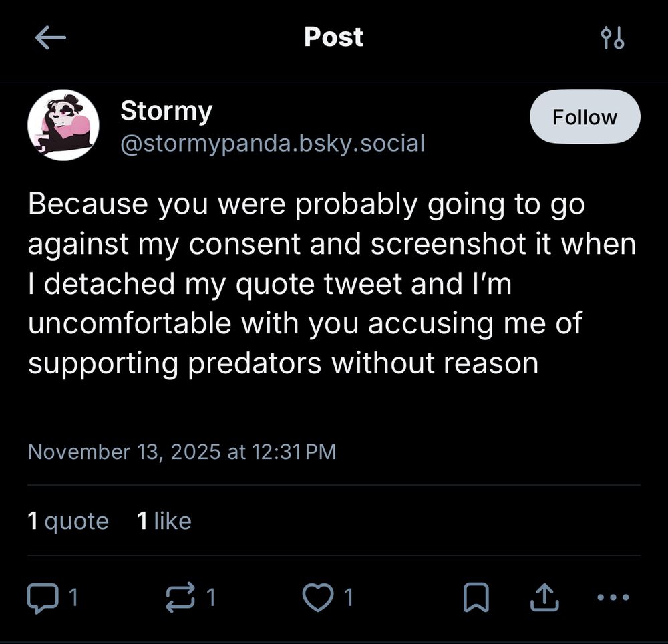Open Stormy's panda avatar picture

pos(63,126)
